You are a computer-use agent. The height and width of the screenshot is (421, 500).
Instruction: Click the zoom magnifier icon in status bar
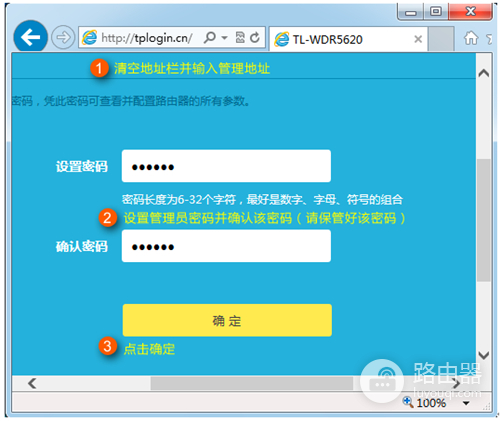click(407, 402)
